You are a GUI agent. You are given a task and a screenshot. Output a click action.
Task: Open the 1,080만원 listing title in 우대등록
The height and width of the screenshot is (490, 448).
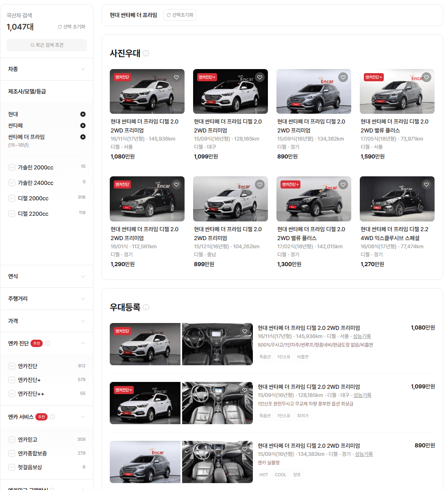pyautogui.click(x=309, y=328)
